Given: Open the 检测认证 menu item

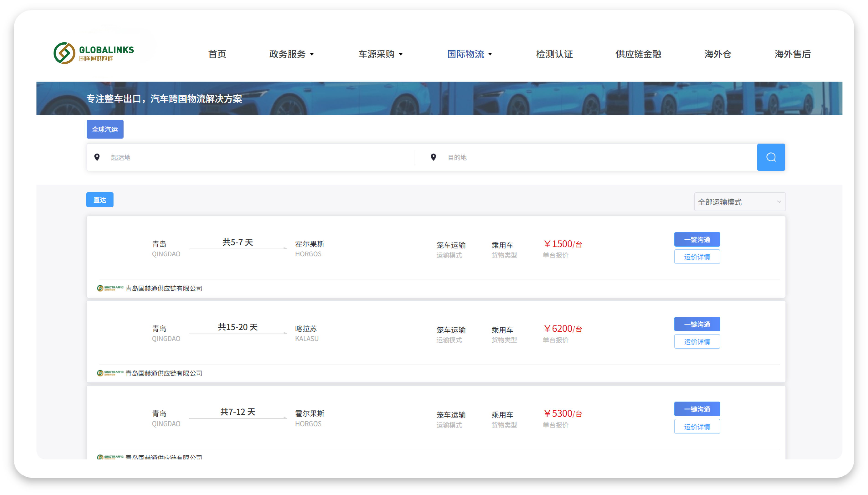Looking at the screenshot, I should tap(554, 54).
